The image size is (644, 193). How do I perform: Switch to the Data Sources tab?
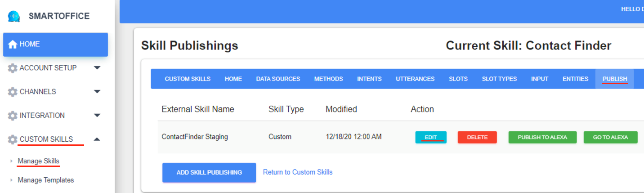(278, 79)
